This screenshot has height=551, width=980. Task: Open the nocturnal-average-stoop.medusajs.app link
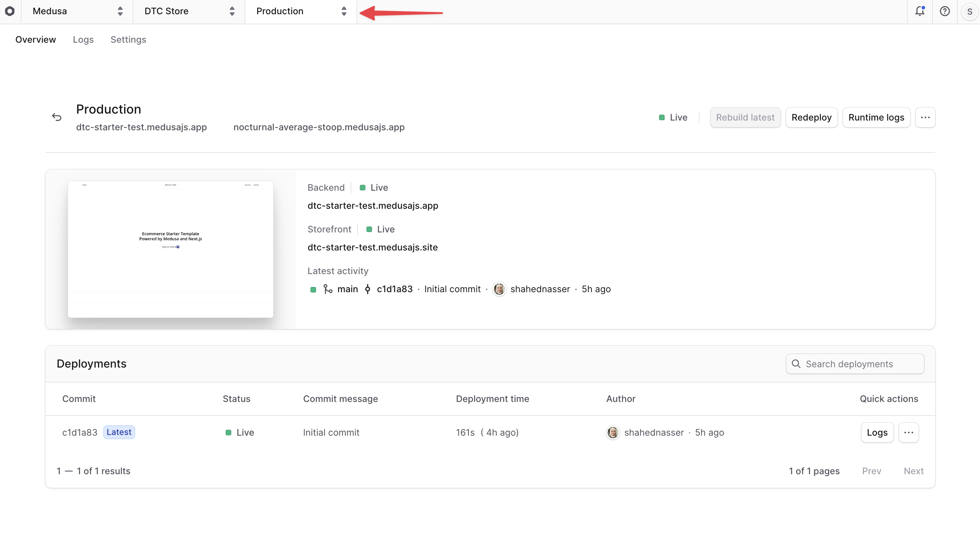(319, 127)
